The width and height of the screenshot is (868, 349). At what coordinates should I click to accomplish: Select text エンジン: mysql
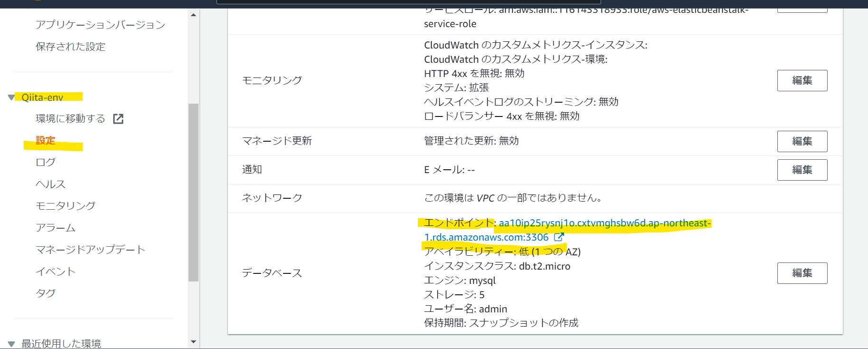pos(460,281)
